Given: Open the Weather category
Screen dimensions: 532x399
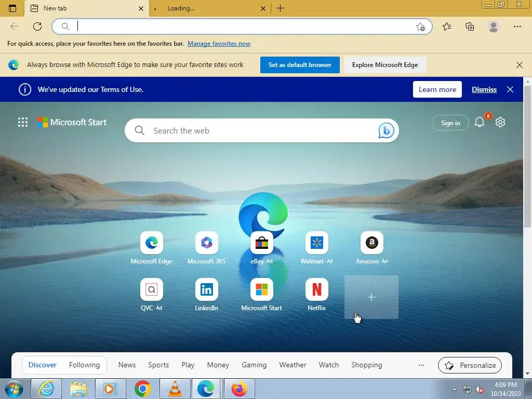Looking at the screenshot, I should [293, 365].
